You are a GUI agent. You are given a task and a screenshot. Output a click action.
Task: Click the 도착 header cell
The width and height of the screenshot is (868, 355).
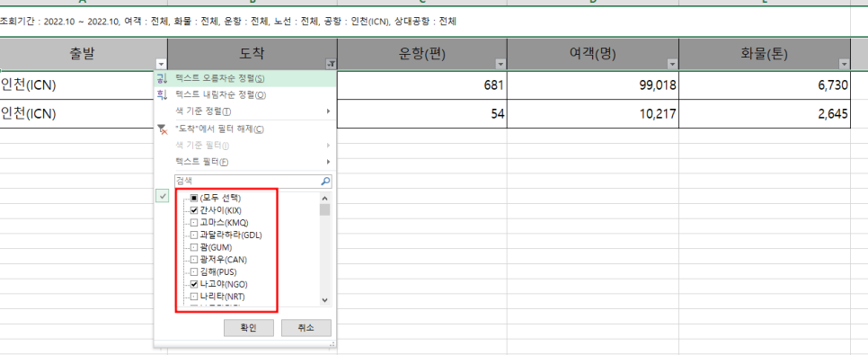(x=252, y=54)
